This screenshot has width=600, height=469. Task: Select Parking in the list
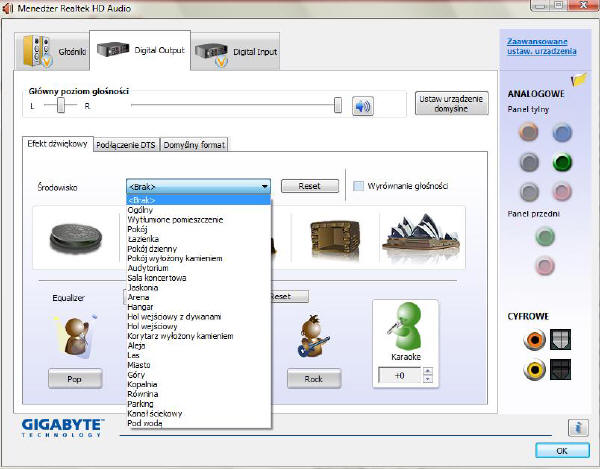pyautogui.click(x=198, y=404)
